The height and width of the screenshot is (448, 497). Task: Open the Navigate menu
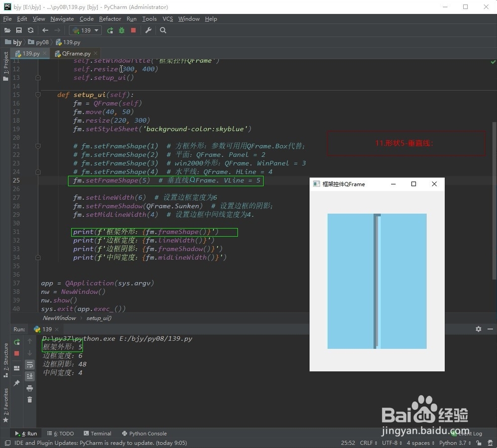coord(62,19)
